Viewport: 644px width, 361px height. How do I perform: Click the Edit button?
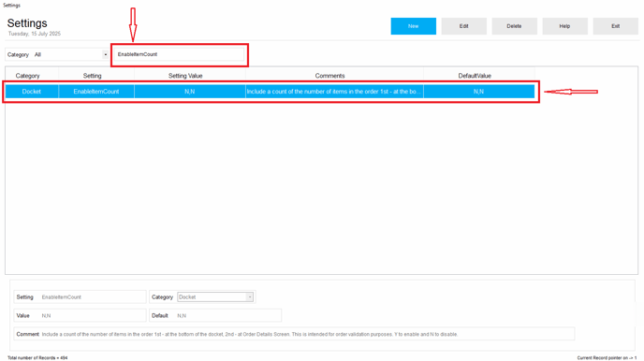coord(463,26)
